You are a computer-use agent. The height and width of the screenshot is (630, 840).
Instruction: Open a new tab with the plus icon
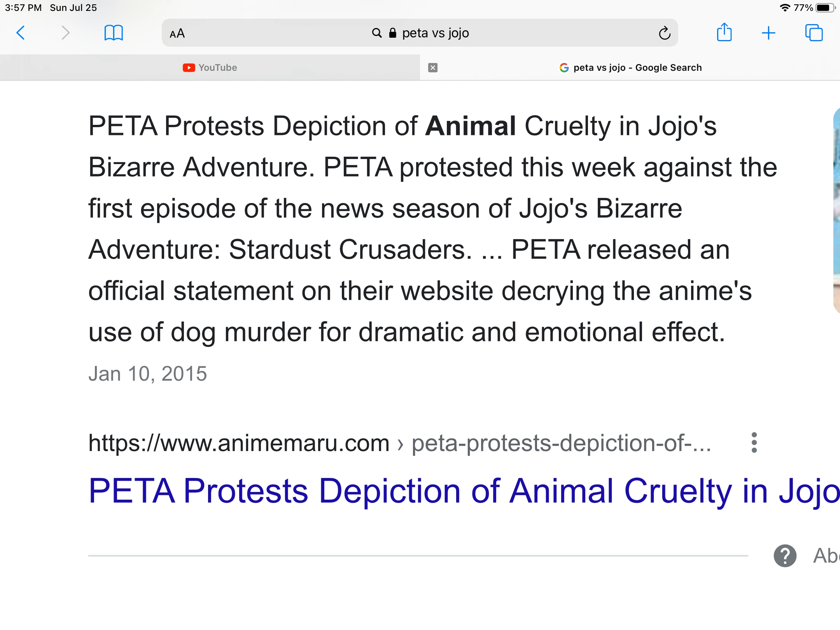[x=769, y=33]
